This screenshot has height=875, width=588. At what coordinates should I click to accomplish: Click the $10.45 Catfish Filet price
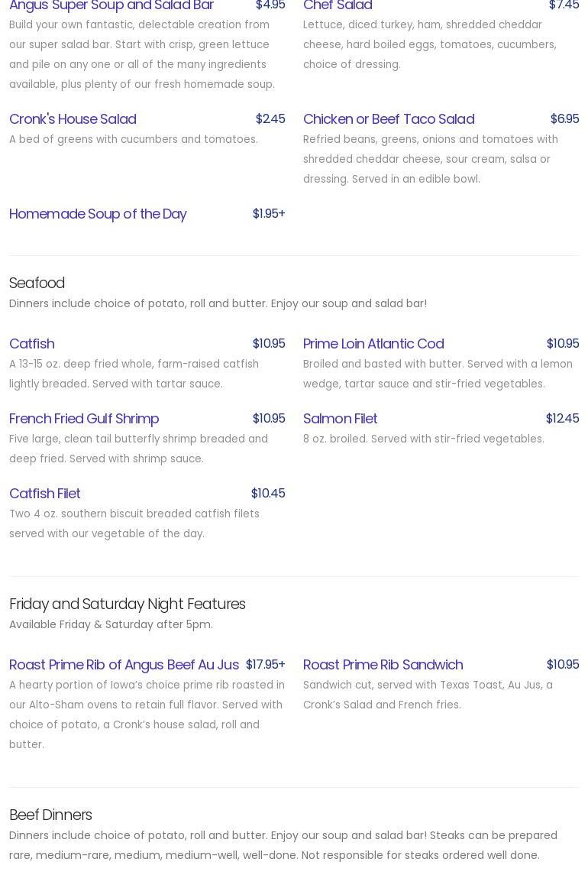[x=268, y=494]
